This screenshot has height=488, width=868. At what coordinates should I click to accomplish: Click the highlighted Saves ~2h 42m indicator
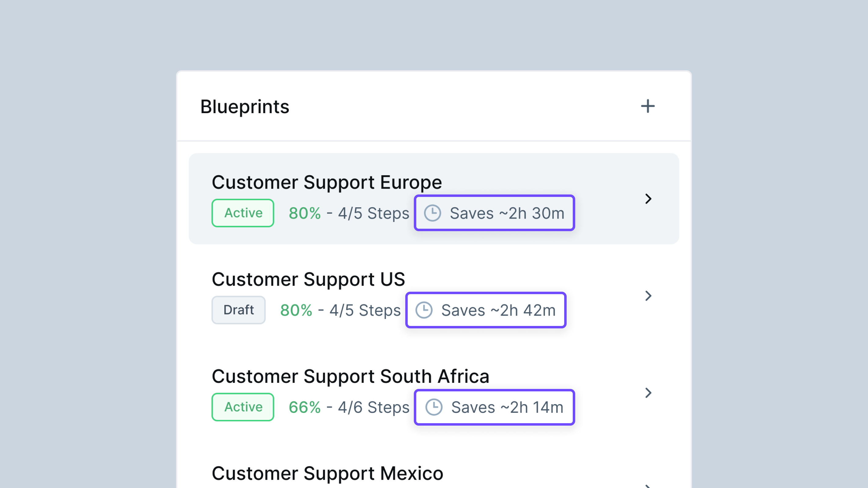tap(485, 310)
